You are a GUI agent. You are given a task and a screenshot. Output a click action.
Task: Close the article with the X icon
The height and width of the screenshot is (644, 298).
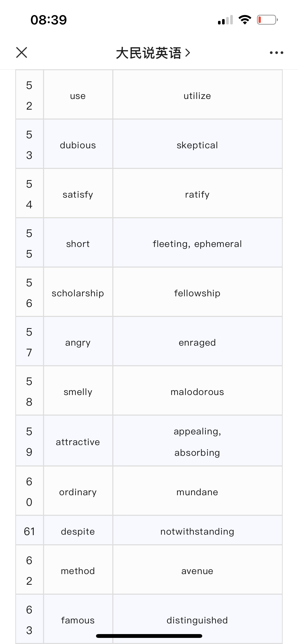pos(22,53)
